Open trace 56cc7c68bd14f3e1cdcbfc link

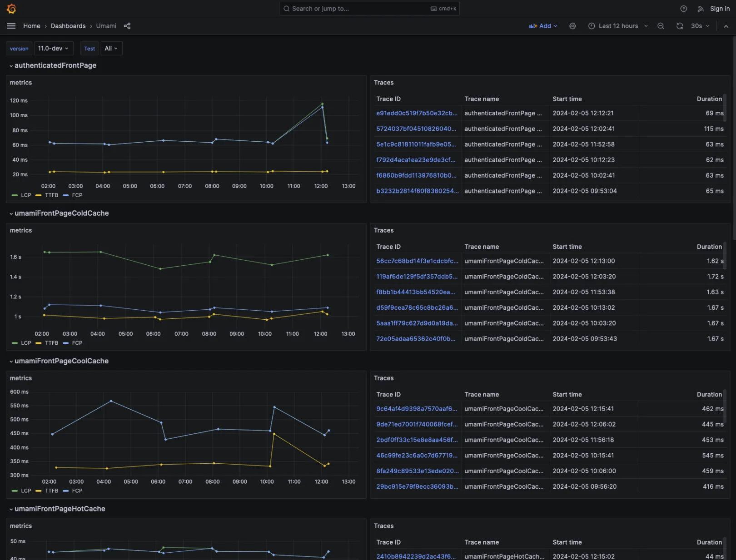[417, 261]
